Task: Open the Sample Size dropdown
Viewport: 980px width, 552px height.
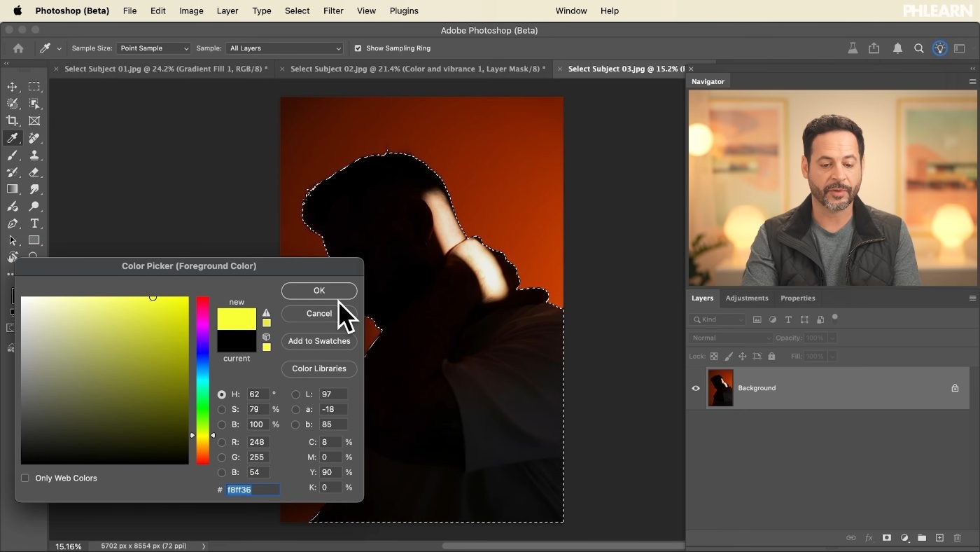Action: [x=153, y=48]
